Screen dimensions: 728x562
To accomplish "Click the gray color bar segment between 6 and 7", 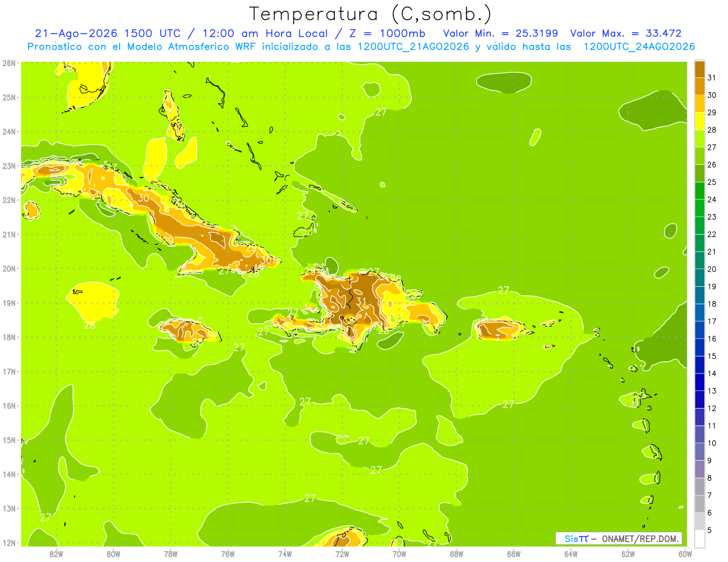I will pos(700,504).
